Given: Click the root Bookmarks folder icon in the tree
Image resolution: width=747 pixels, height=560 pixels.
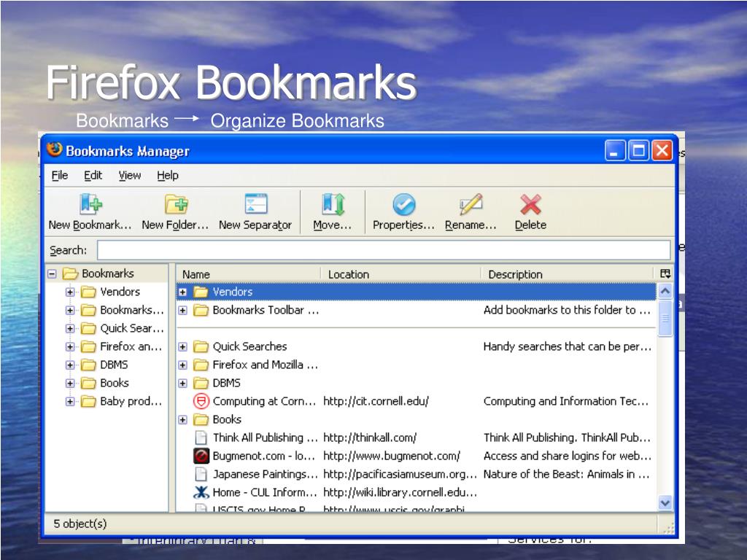Looking at the screenshot, I should [71, 273].
